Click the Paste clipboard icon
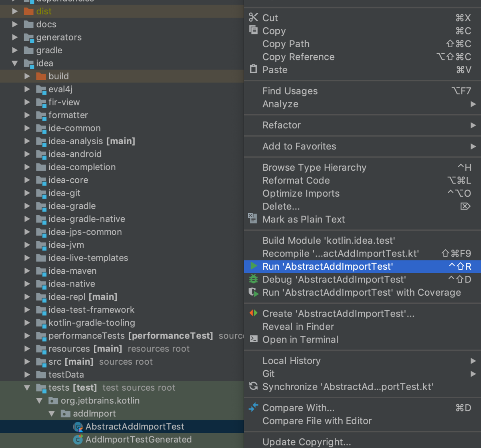This screenshot has width=481, height=448. 253,69
